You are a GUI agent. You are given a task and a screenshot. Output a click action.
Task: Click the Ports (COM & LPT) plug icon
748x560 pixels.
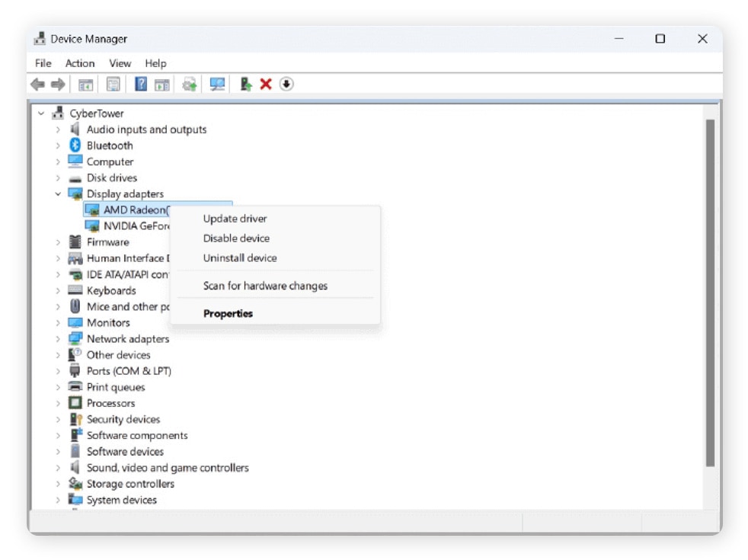coord(75,370)
